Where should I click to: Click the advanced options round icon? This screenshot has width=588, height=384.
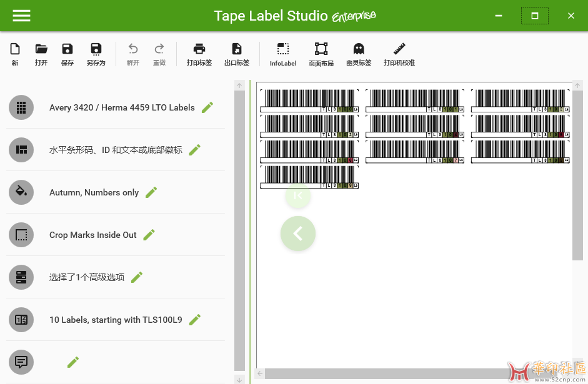coord(21,277)
